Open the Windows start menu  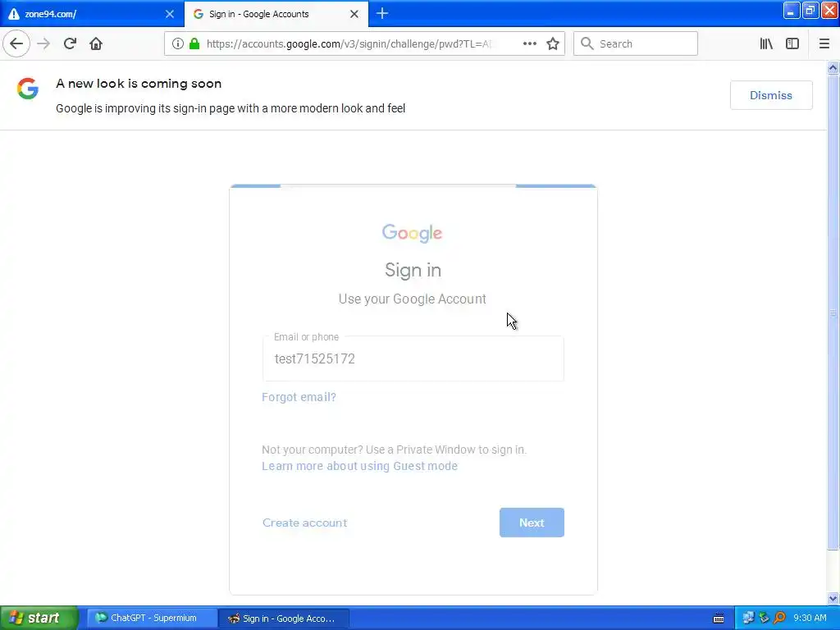(x=39, y=618)
